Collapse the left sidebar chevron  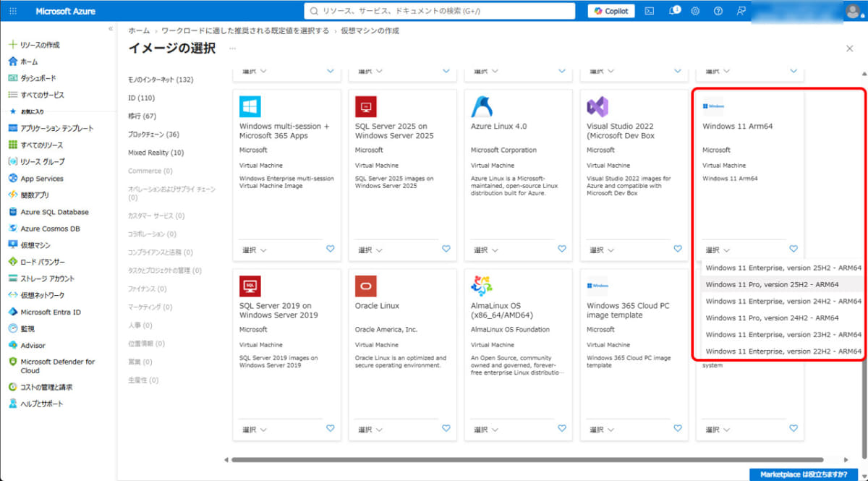111,29
